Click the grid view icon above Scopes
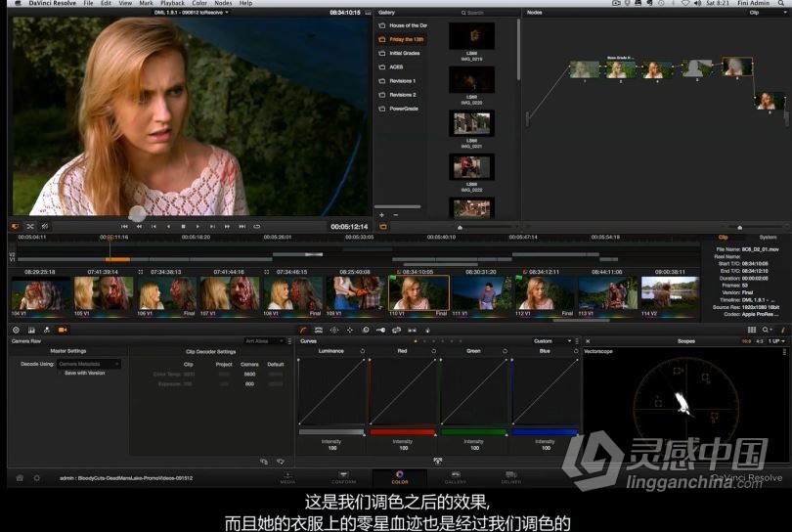Viewport: 792px width, 532px height. [x=752, y=330]
